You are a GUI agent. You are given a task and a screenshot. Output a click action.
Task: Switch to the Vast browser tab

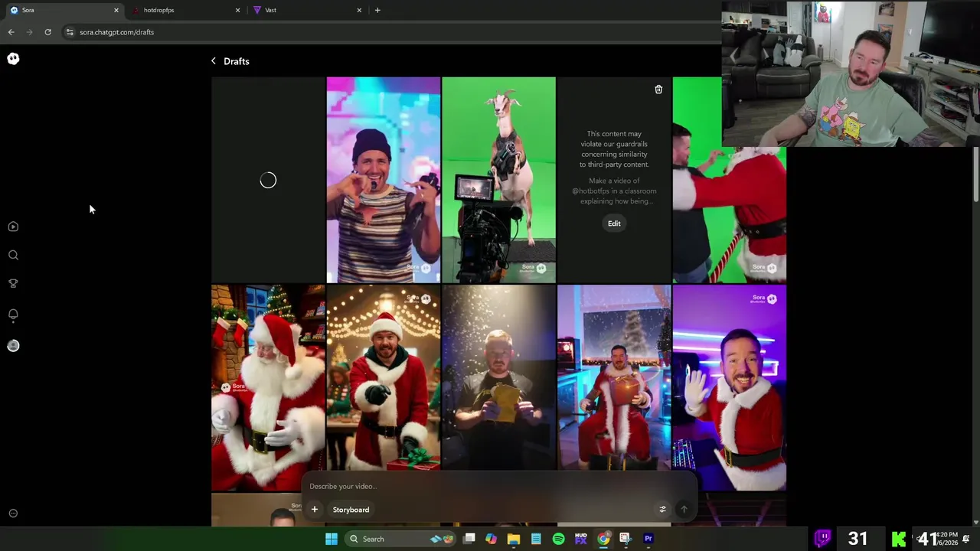(305, 10)
